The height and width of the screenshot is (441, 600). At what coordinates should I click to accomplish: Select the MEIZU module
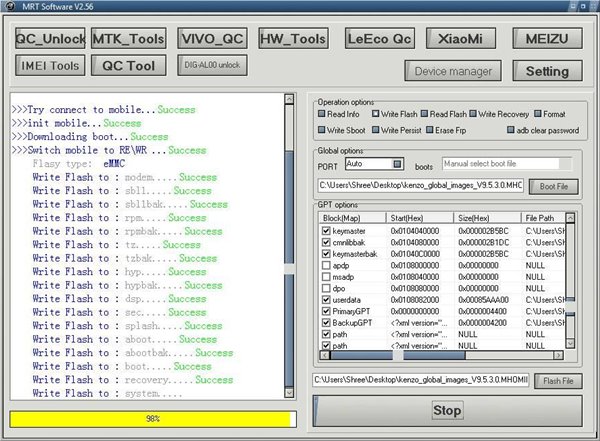pos(547,39)
